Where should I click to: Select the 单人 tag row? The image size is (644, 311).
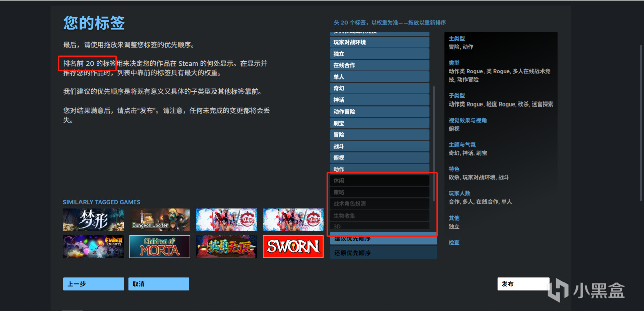[x=379, y=77]
